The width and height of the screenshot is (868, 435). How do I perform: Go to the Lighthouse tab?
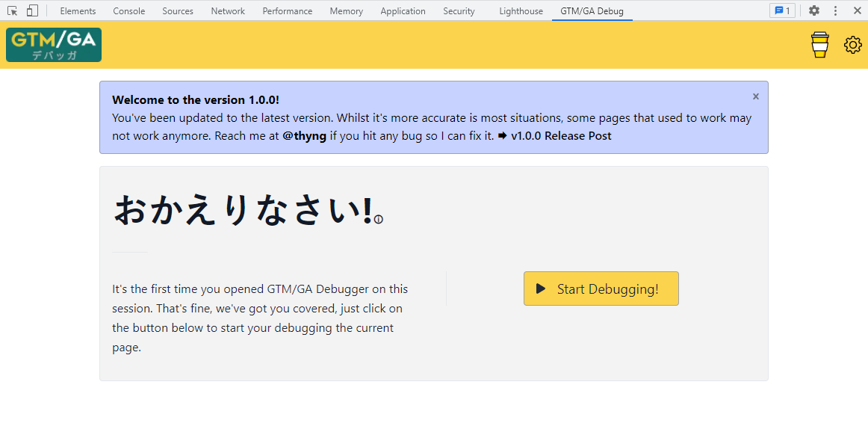tap(521, 11)
